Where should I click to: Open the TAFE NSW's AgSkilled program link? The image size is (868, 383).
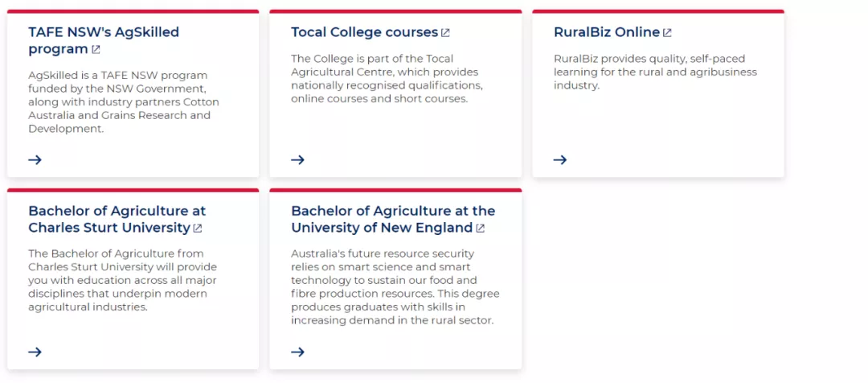pos(103,33)
